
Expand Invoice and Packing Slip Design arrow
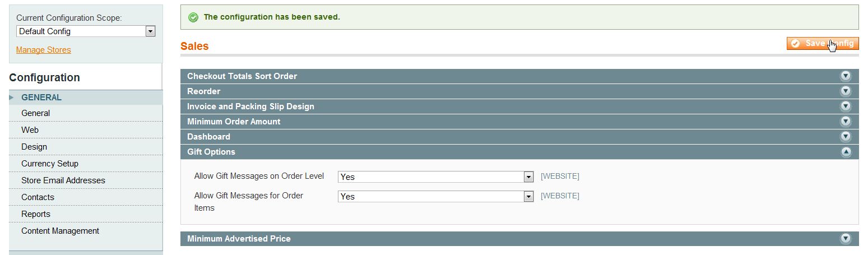pos(846,106)
